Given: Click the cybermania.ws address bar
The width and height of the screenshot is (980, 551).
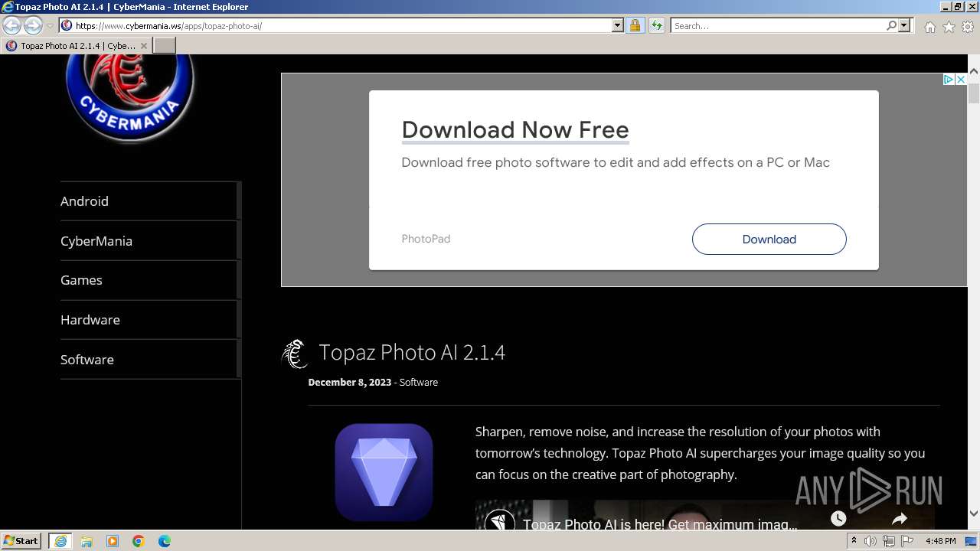Looking at the screenshot, I should (x=335, y=25).
